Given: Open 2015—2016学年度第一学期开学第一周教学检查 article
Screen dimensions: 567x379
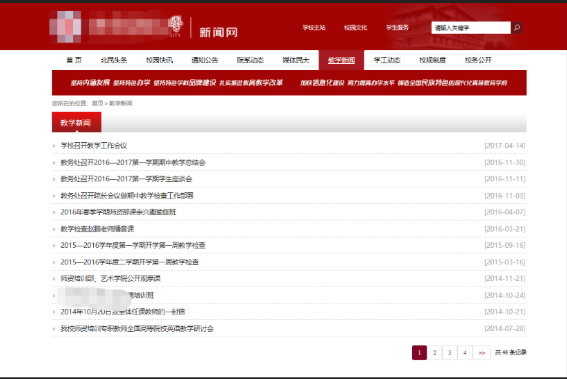Looking at the screenshot, I should (x=133, y=245).
